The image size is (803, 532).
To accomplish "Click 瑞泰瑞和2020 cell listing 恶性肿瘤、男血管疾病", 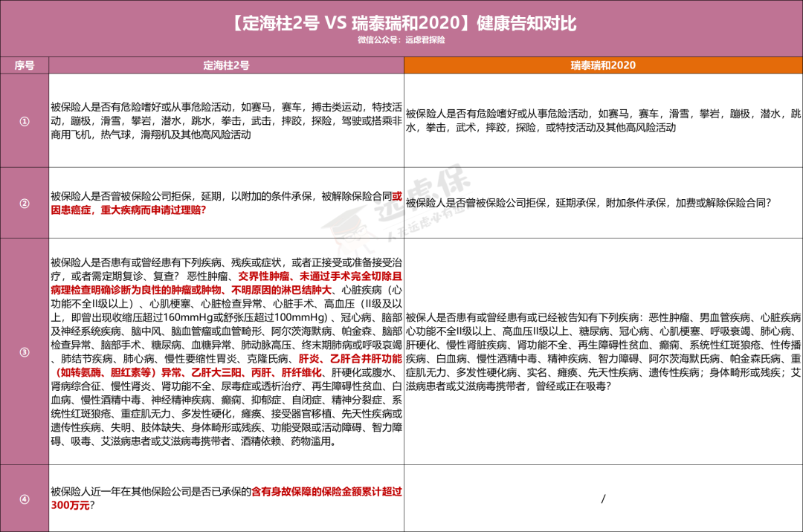I will point(603,352).
